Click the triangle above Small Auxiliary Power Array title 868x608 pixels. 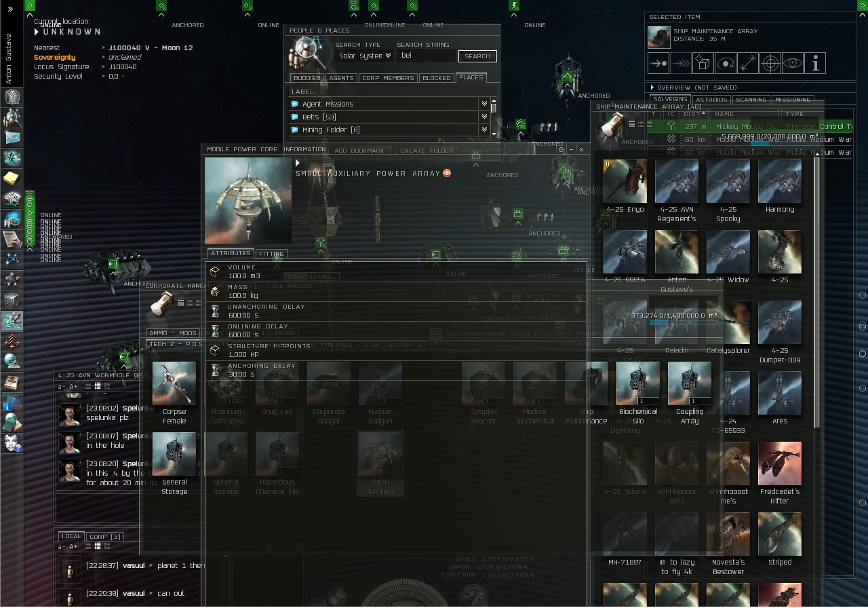click(298, 163)
